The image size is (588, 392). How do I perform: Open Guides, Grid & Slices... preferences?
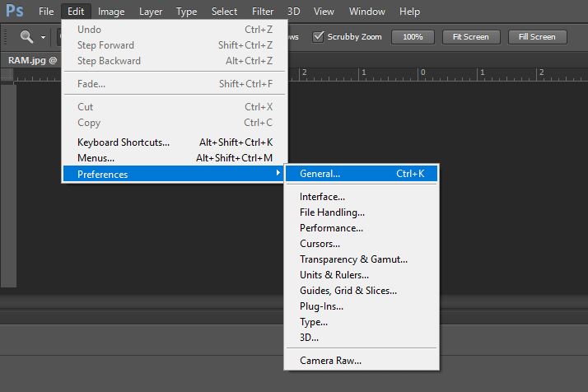click(x=362, y=291)
